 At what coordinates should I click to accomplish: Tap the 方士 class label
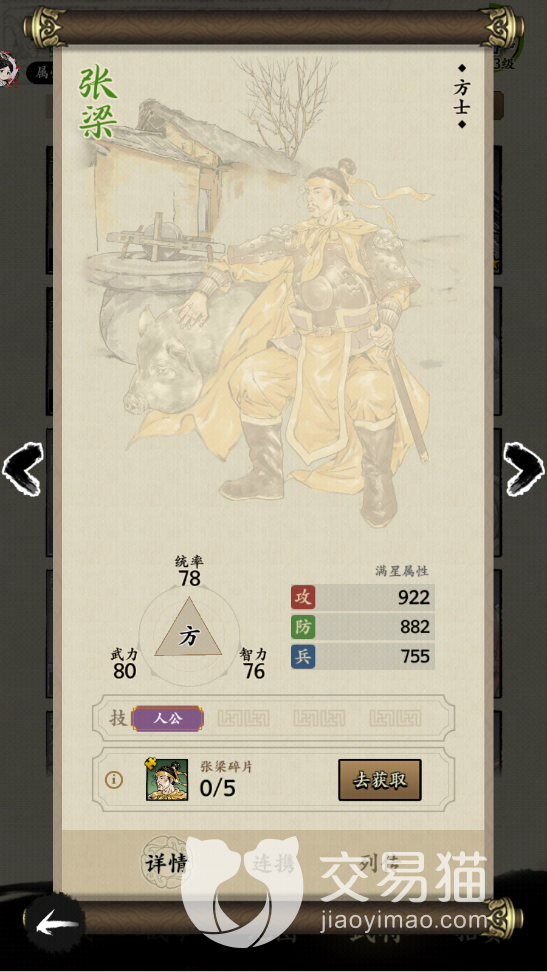pos(461,97)
